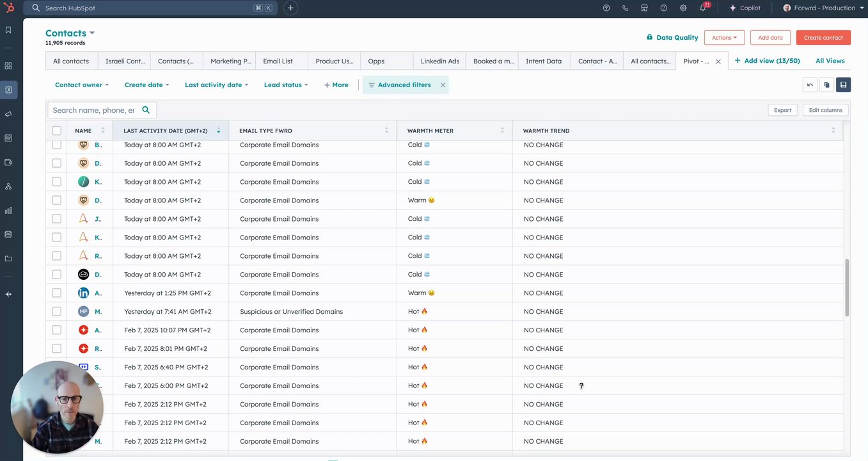Open the Reporting bar chart sidebar icon
The height and width of the screenshot is (461, 868).
coord(8,210)
